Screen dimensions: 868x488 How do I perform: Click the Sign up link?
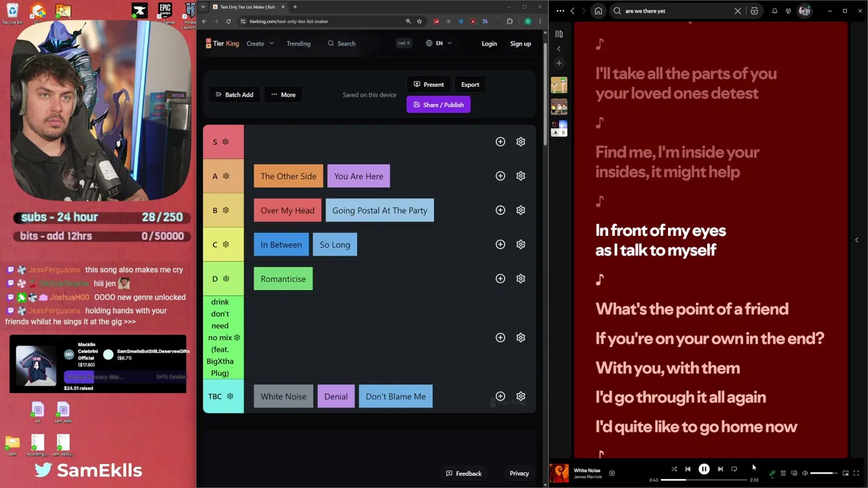[521, 43]
